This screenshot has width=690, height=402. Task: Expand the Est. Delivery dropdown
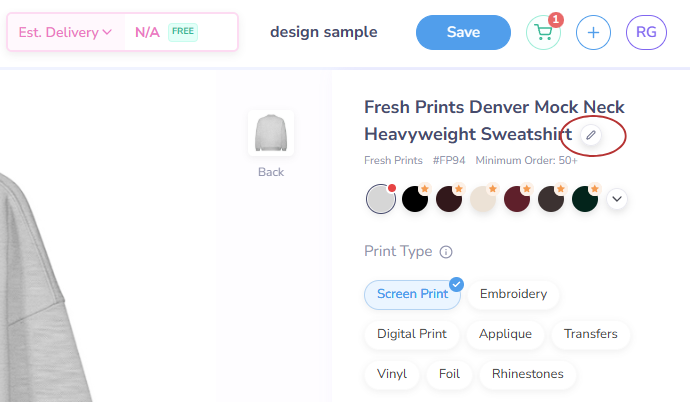pos(65,32)
